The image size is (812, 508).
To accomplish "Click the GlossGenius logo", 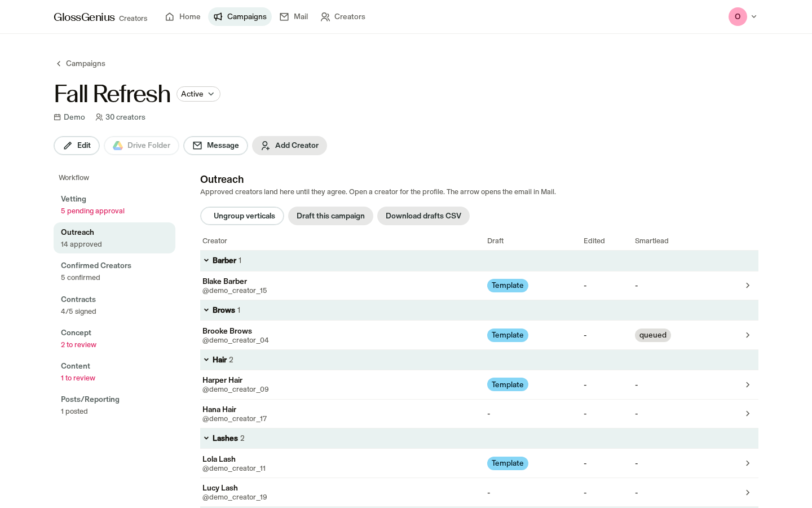I will (84, 17).
